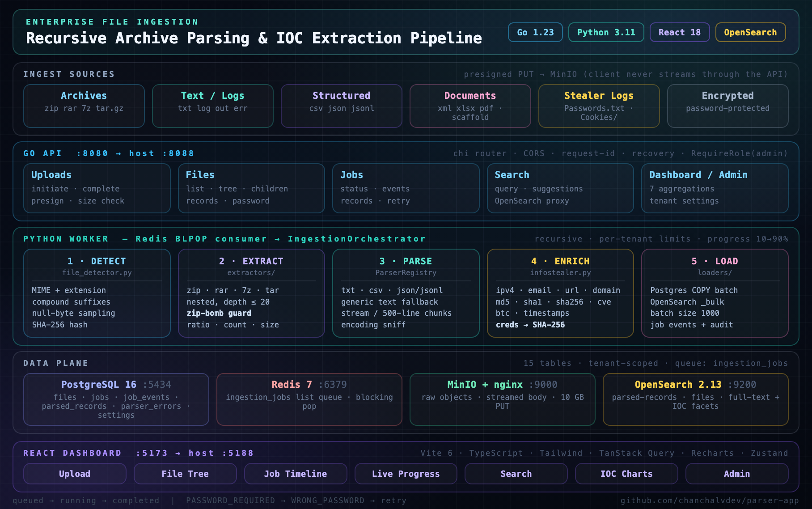
Task: Select the 2 · EXTRACT stage card
Action: (251, 293)
